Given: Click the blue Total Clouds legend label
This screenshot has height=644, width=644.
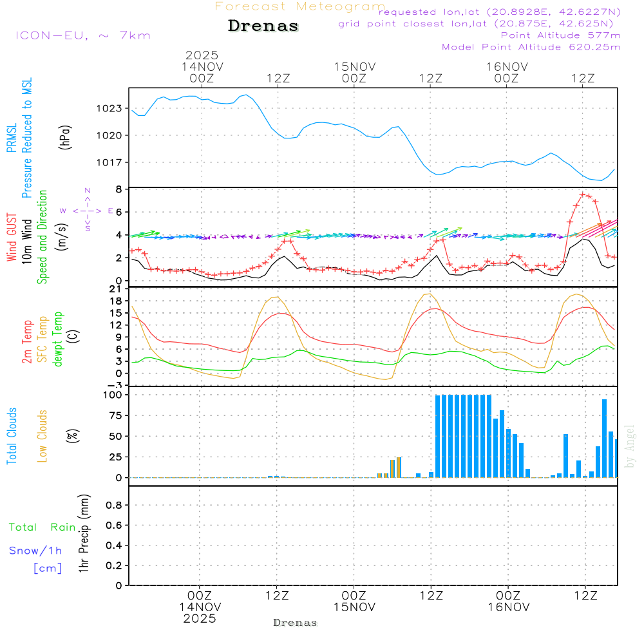Looking at the screenshot, I should (x=12, y=435).
